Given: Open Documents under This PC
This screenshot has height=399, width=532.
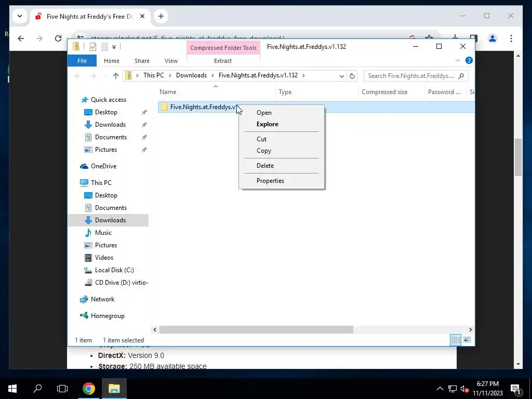Looking at the screenshot, I should click(111, 208).
